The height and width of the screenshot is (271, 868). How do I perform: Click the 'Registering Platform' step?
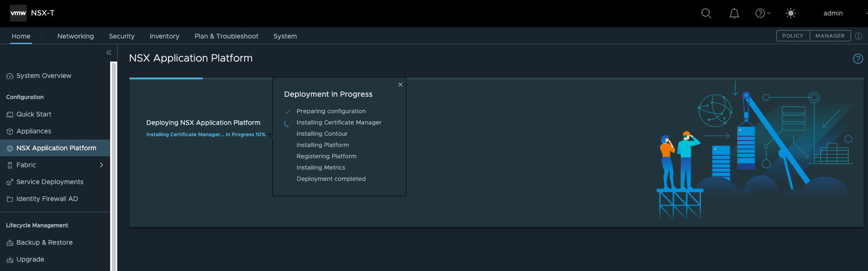click(326, 156)
